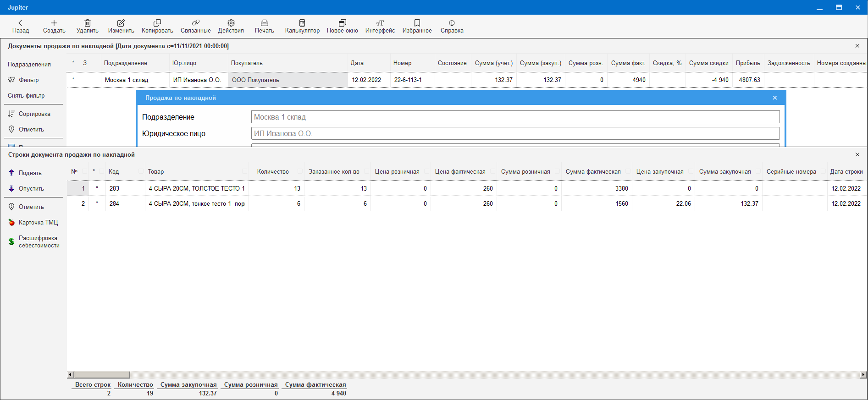Select document number 22-6-113-1
This screenshot has width=868, height=400.
point(412,80)
